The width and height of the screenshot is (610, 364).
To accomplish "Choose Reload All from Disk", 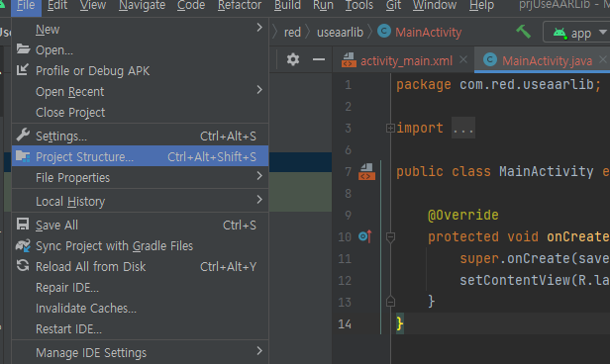I will [x=140, y=266].
